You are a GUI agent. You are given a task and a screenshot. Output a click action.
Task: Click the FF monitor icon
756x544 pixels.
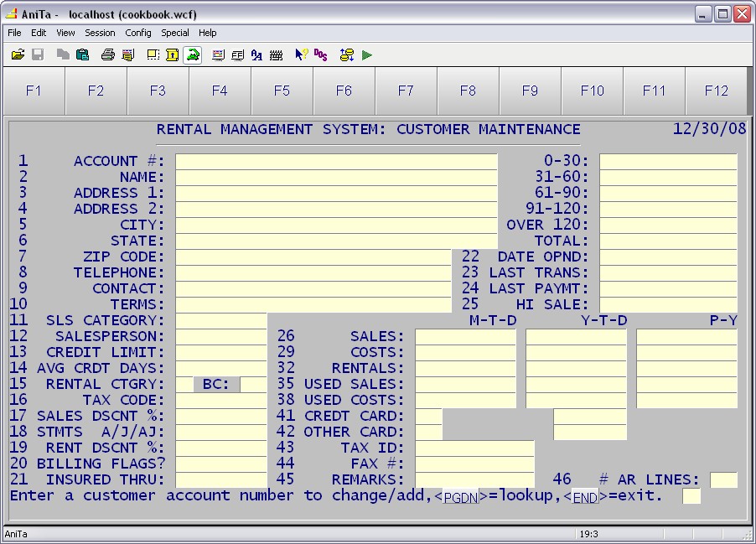[x=237, y=55]
